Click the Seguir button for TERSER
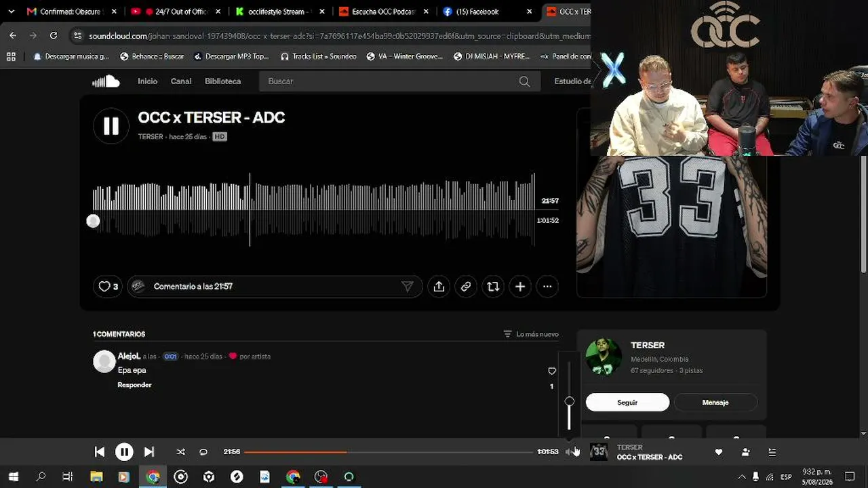Viewport: 868px width, 488px height. click(627, 403)
